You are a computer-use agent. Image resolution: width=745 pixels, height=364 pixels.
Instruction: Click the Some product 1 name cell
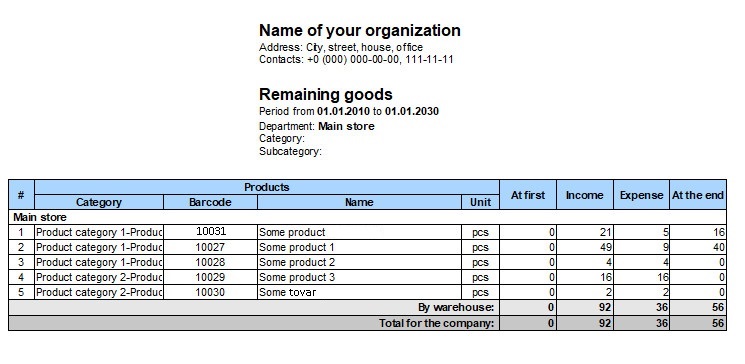pos(359,247)
